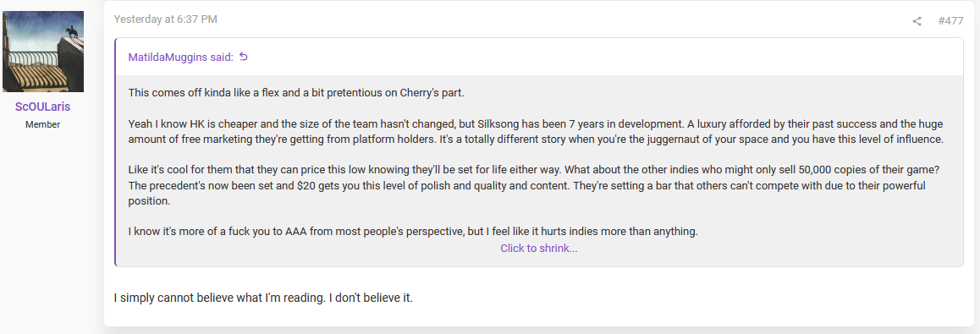980x334 pixels.
Task: Click the 'MatildaMuggins said:' quote author link
Action: tap(180, 57)
